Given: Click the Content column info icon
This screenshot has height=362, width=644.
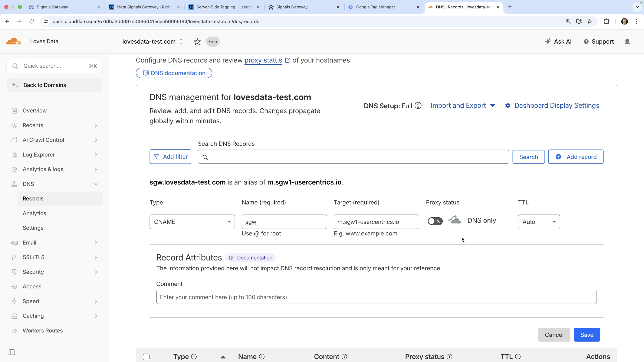Looking at the screenshot, I should (344, 356).
